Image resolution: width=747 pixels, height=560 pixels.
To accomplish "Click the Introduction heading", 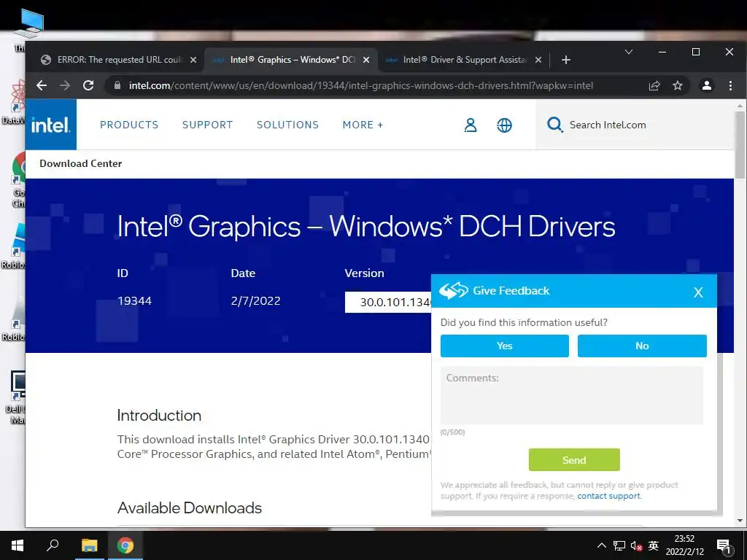I will click(159, 415).
